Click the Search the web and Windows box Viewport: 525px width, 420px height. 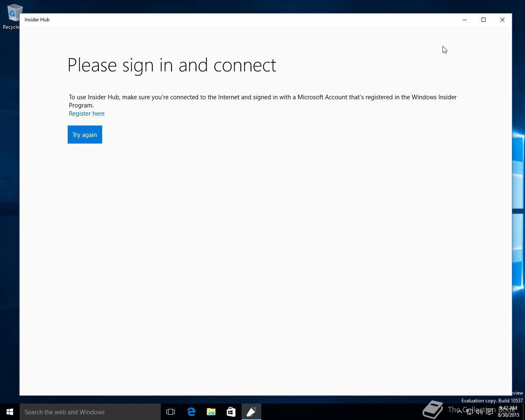tap(90, 412)
